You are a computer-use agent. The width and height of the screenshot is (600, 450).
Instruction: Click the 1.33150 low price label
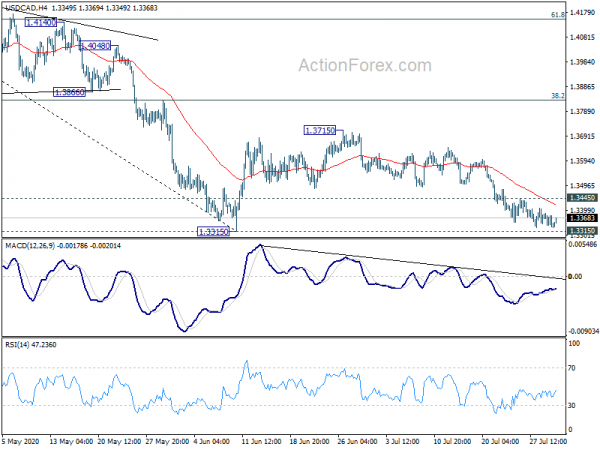tap(214, 232)
